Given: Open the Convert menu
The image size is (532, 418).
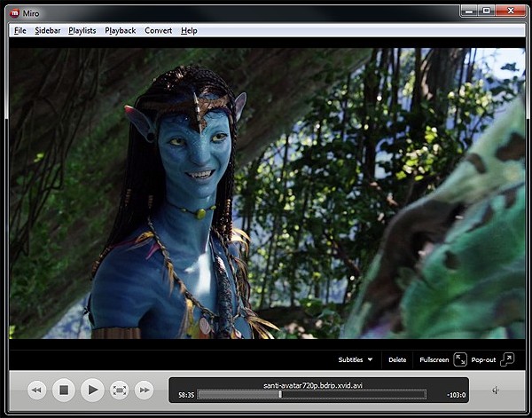Looking at the screenshot, I should pos(159,30).
